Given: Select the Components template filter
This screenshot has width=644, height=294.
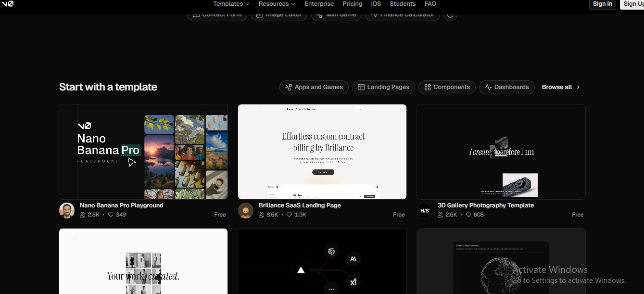Looking at the screenshot, I should [x=447, y=87].
